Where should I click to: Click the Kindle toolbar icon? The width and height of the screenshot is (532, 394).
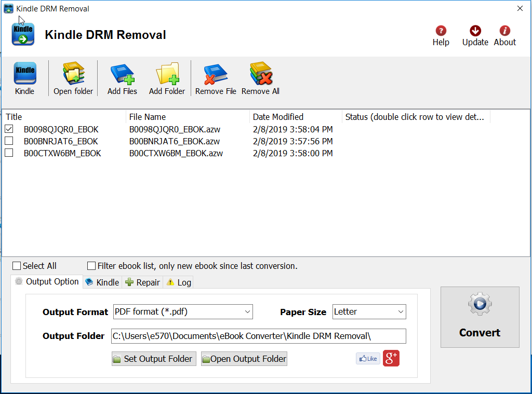(x=25, y=73)
